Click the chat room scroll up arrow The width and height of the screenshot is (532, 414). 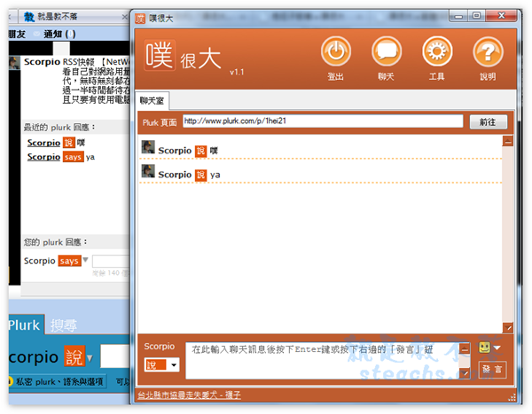pos(507,141)
